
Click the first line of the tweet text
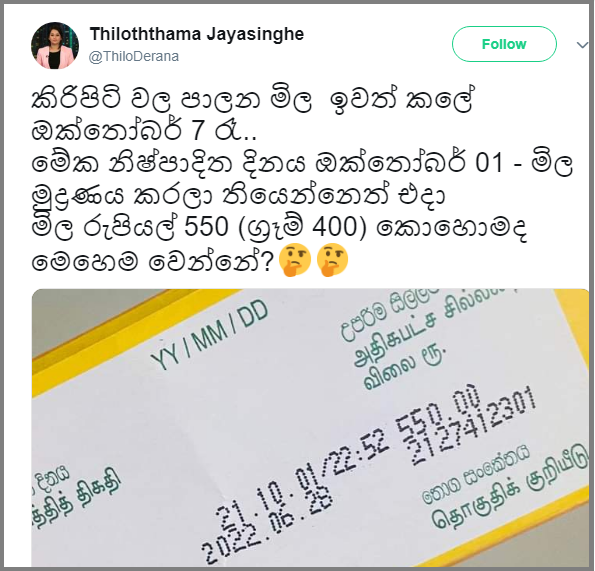pos(252,100)
